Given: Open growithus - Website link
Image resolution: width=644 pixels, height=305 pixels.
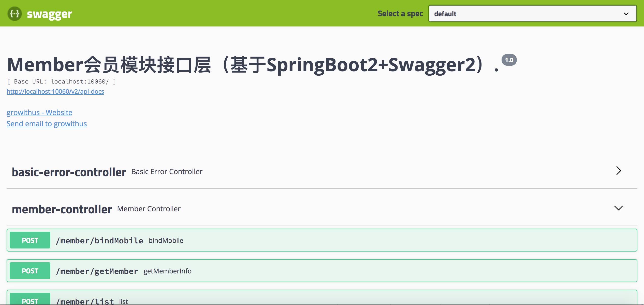Looking at the screenshot, I should 39,112.
